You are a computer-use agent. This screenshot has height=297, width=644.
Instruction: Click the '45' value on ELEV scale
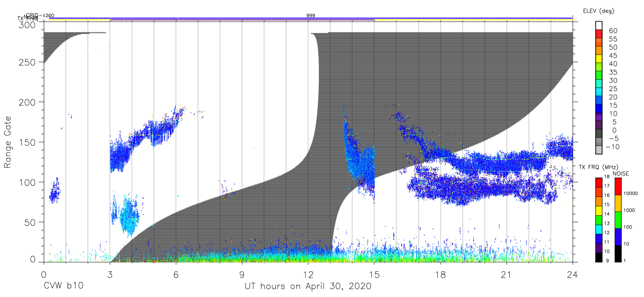coord(613,56)
